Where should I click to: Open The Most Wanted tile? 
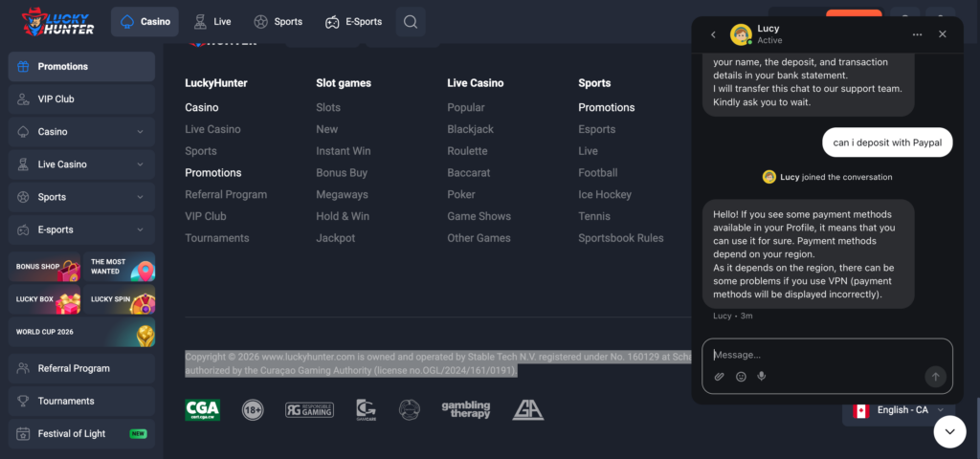(120, 267)
